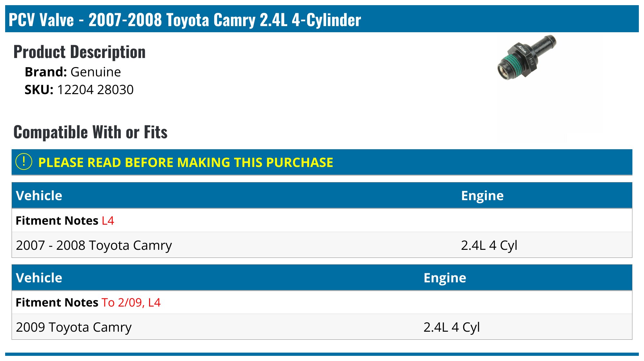The height and width of the screenshot is (361, 644).
Task: Click 2.4L 4 Cyl in the 2007 - 2008 Camry row
Action: pos(489,245)
